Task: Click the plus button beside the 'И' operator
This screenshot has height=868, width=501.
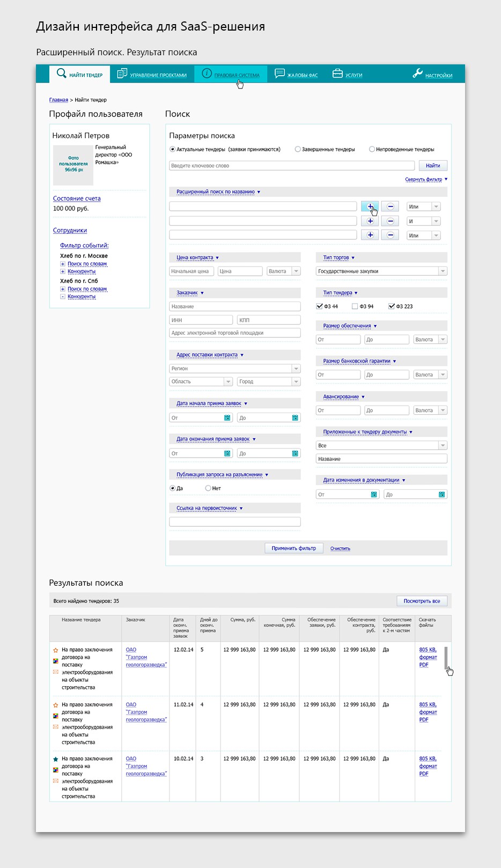Action: (x=370, y=221)
